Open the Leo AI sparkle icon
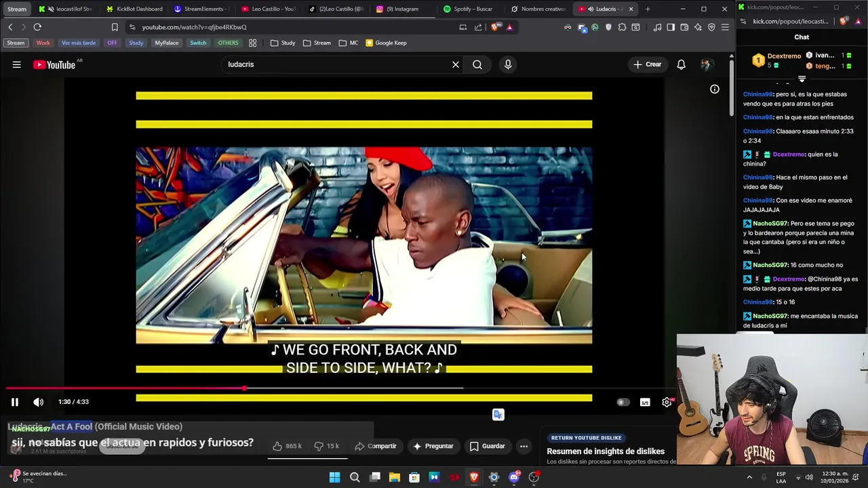 pos(698,27)
